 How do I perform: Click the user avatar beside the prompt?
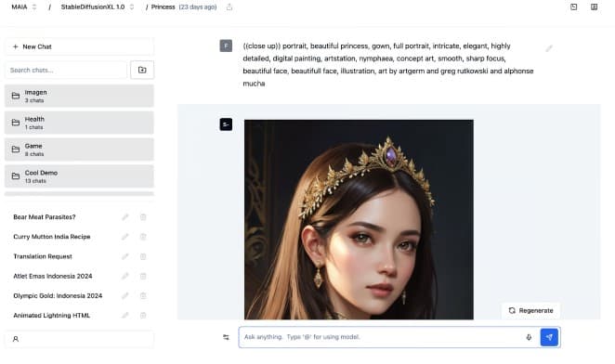(x=226, y=45)
